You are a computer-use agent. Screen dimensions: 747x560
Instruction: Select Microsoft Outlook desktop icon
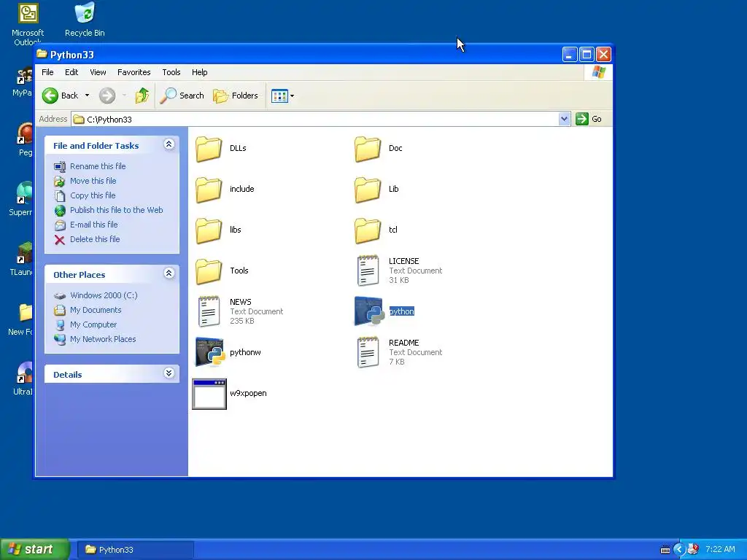tap(28, 24)
